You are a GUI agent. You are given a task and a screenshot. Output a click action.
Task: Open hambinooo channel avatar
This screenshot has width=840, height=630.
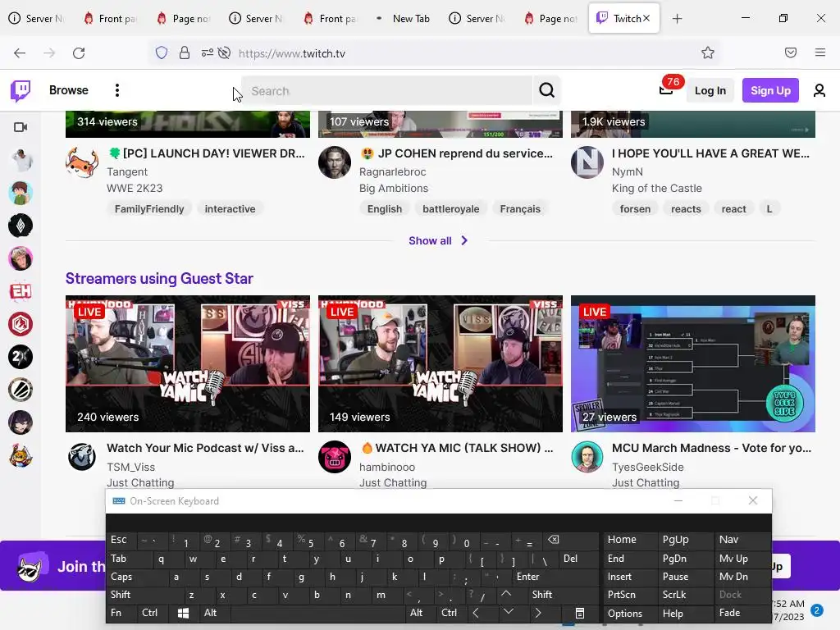tap(335, 457)
